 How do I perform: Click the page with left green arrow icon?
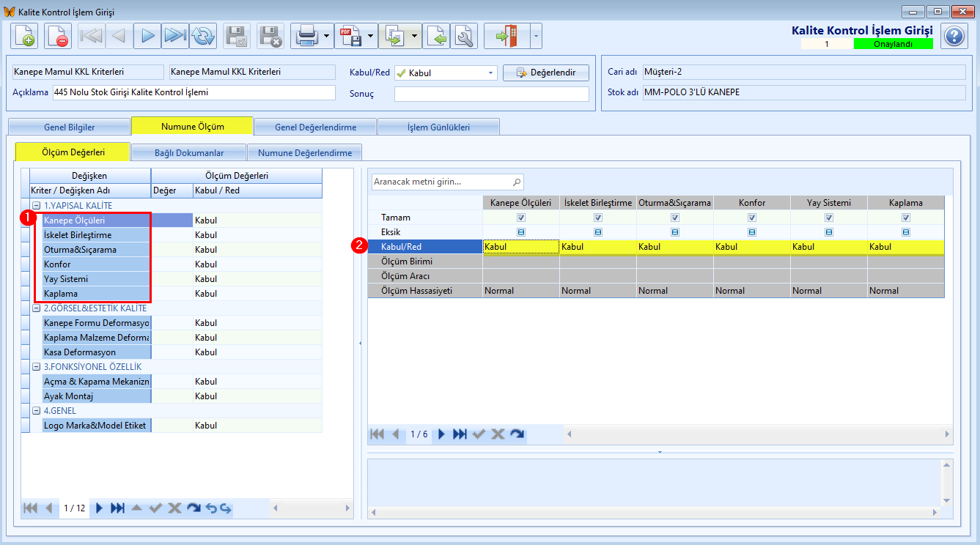pos(436,35)
